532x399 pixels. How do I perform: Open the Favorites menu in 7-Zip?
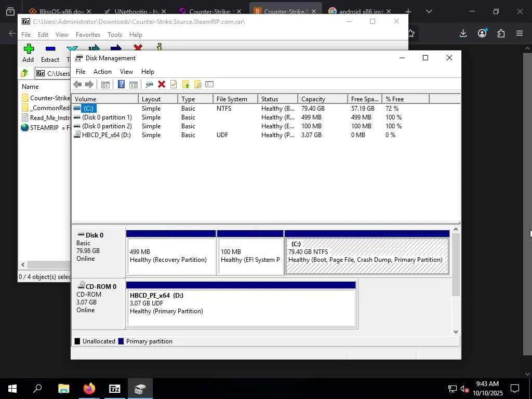click(88, 35)
